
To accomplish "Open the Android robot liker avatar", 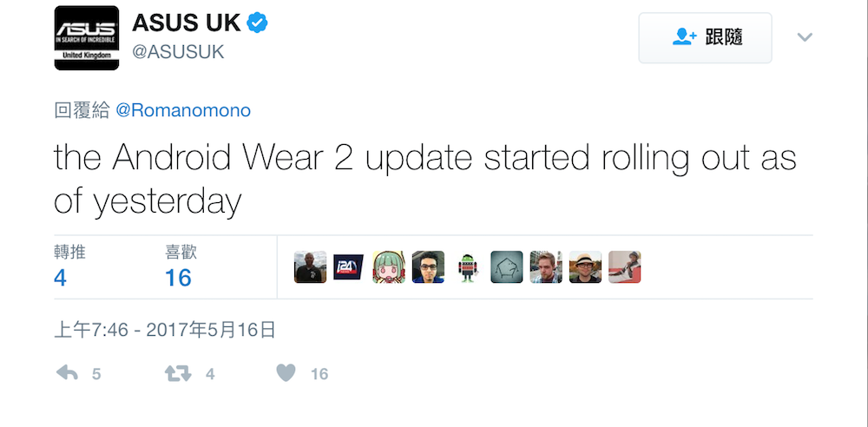I will tap(467, 267).
